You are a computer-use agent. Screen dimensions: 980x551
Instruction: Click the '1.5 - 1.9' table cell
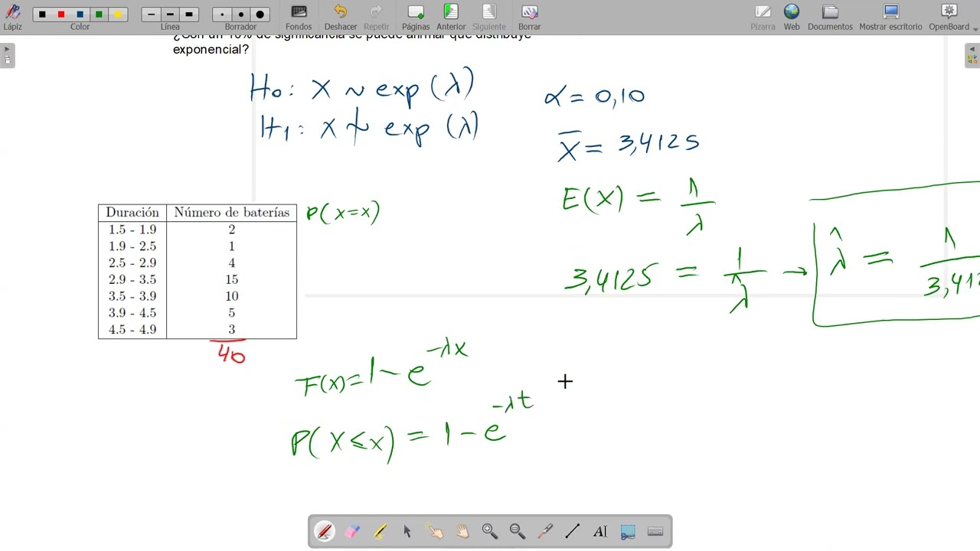coord(132,230)
